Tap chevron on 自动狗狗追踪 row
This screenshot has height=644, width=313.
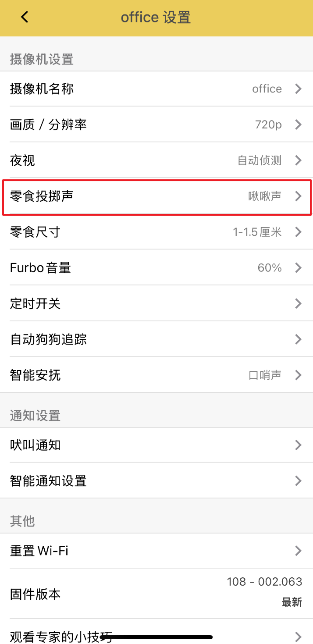pyautogui.click(x=299, y=339)
